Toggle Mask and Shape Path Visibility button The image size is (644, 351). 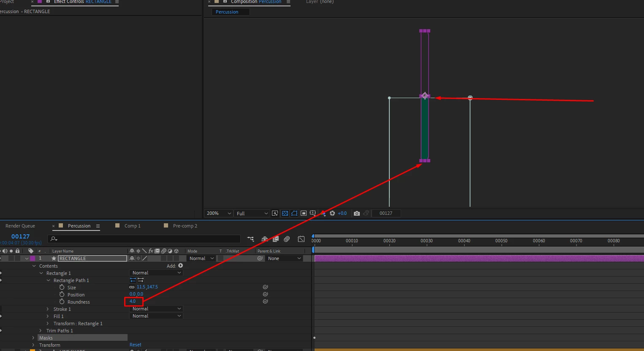(x=294, y=213)
